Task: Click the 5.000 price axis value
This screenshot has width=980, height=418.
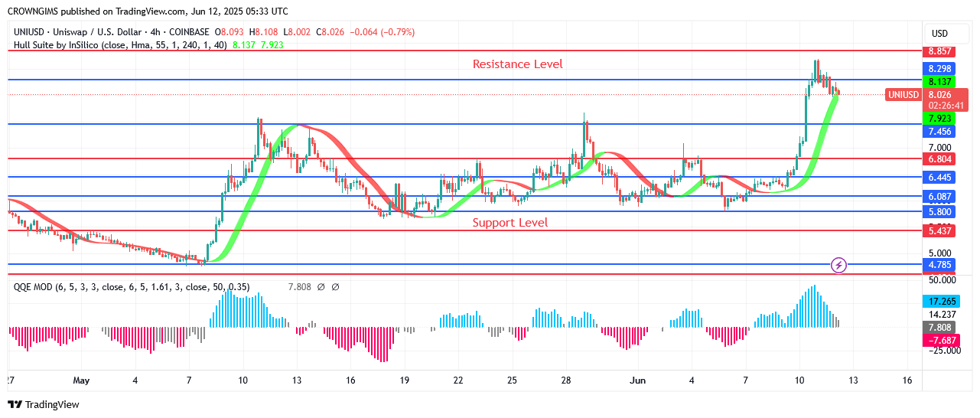Action: [x=940, y=253]
